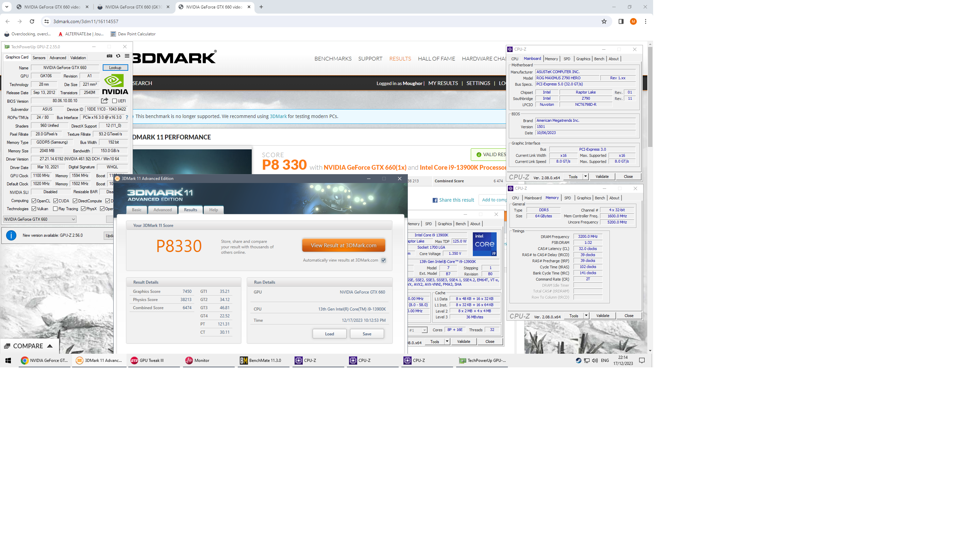Screen dimensions: 980x551
Task: Toggle the PhysX checkbox
Action: (83, 209)
